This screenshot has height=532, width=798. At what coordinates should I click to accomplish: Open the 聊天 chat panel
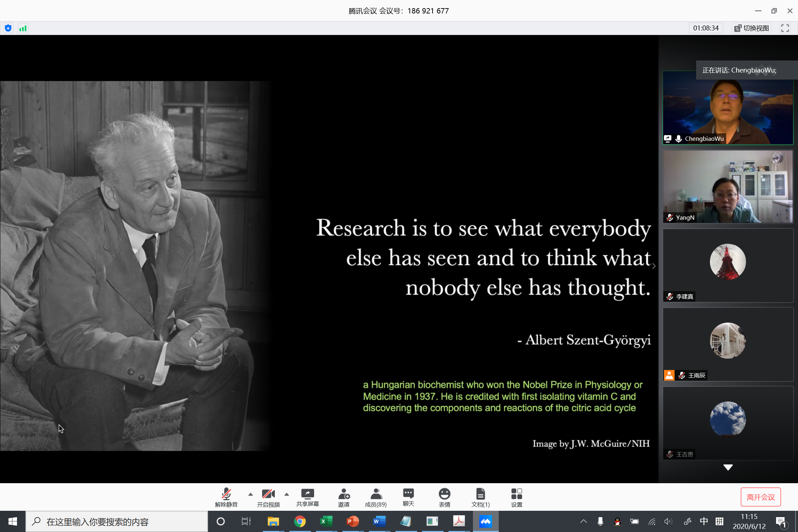point(408,497)
